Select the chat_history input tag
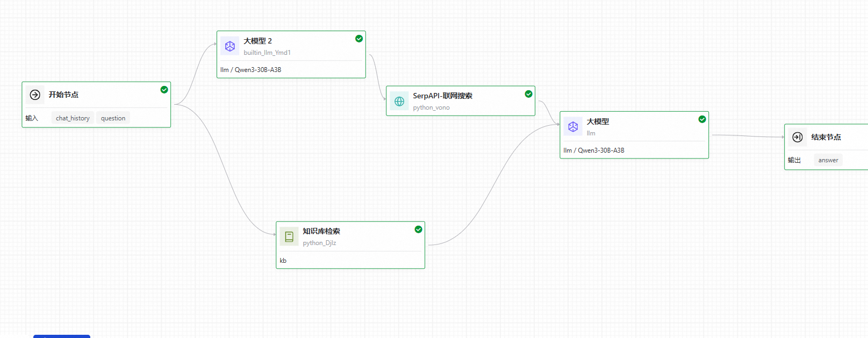The width and height of the screenshot is (868, 338). click(x=73, y=118)
